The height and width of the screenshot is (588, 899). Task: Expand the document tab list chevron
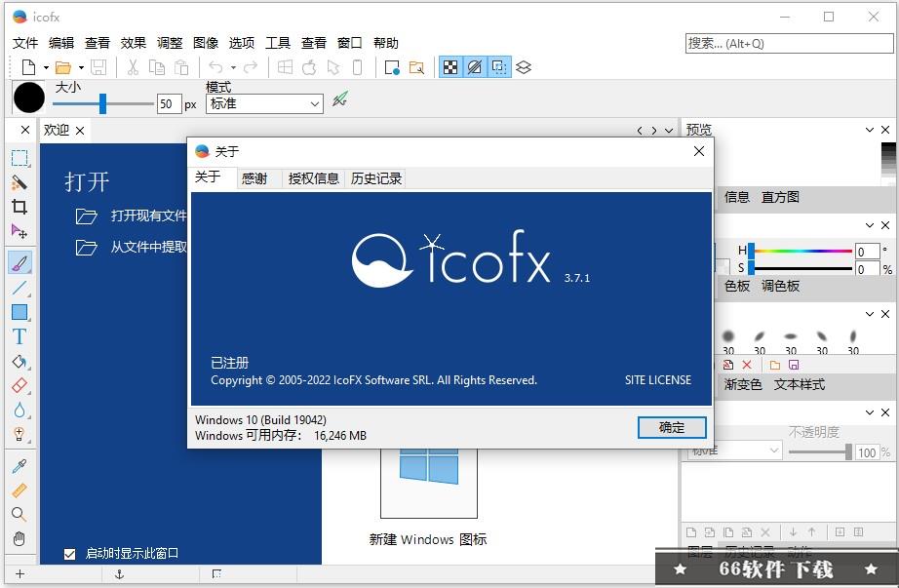669,131
